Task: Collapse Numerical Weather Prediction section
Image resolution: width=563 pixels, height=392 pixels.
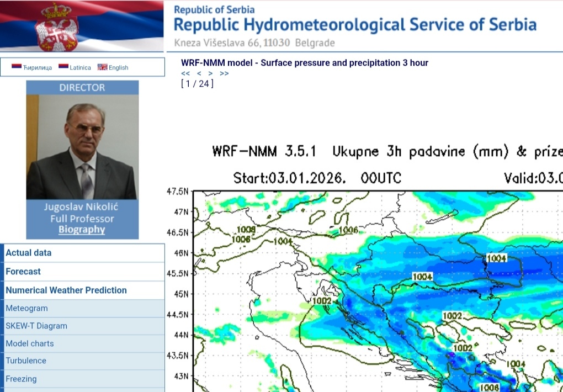Action: 66,290
